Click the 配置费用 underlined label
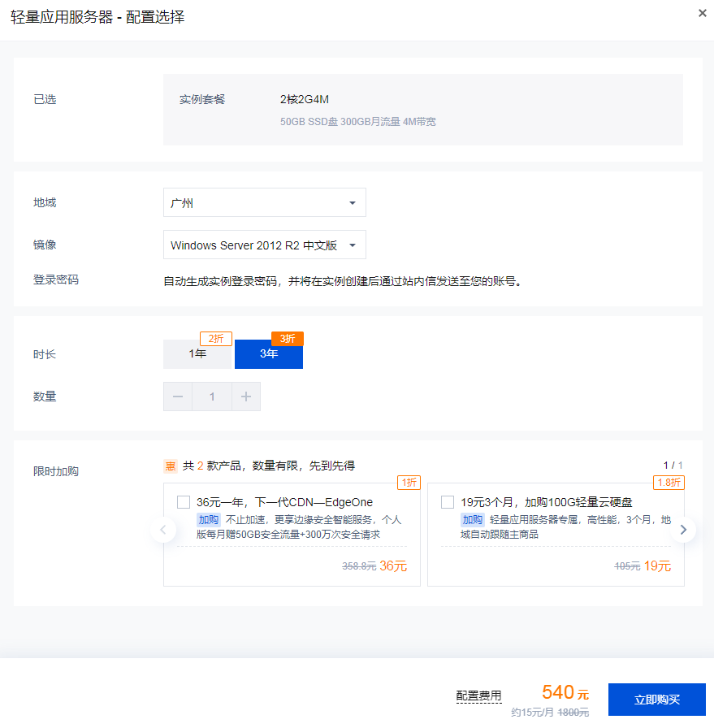The height and width of the screenshot is (728, 714). click(x=478, y=695)
